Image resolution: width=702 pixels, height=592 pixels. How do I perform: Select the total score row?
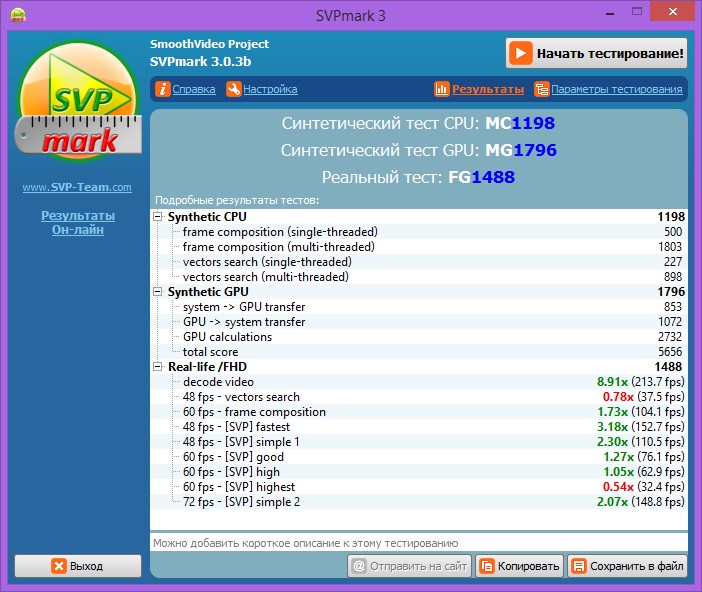pos(419,352)
